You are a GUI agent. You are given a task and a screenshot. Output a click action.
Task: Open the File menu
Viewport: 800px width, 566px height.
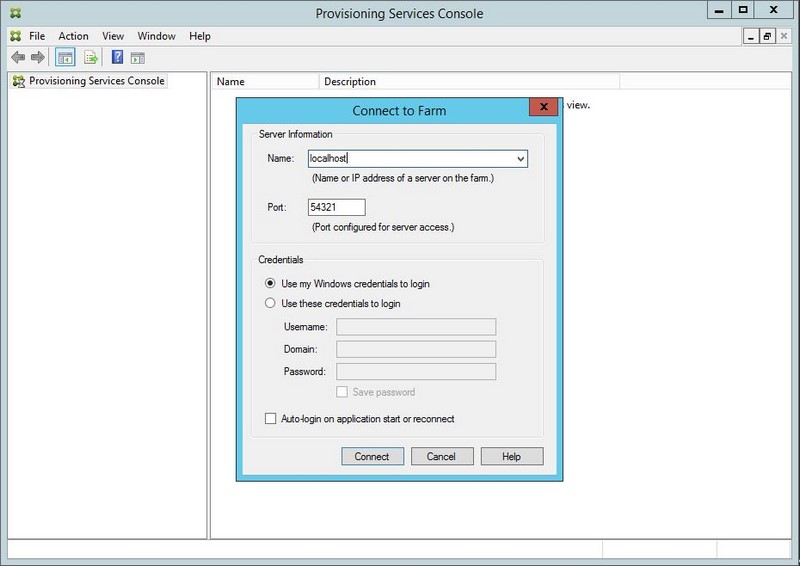point(37,36)
